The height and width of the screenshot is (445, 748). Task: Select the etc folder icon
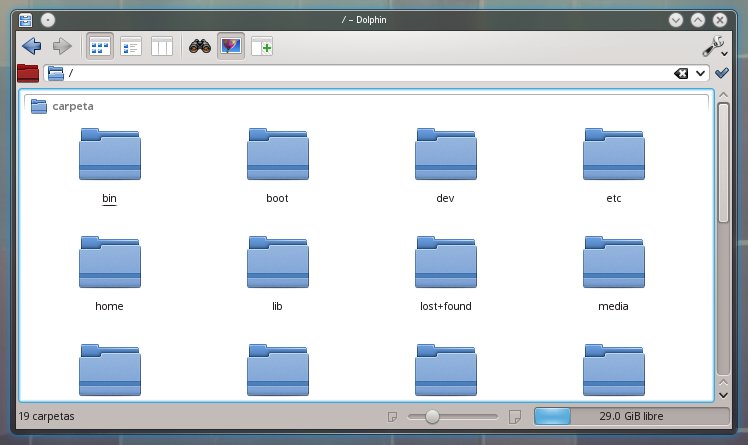613,154
